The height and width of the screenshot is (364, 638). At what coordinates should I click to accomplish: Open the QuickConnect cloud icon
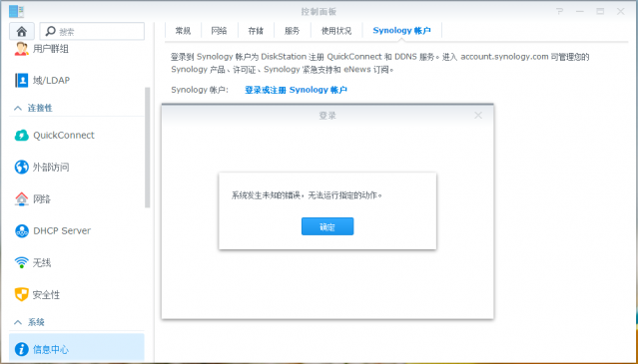point(21,136)
